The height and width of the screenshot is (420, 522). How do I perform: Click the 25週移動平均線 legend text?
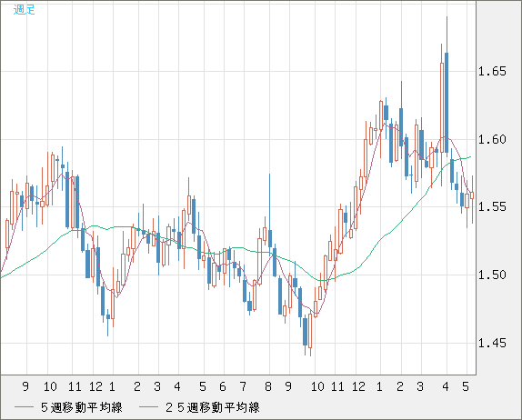point(213,407)
